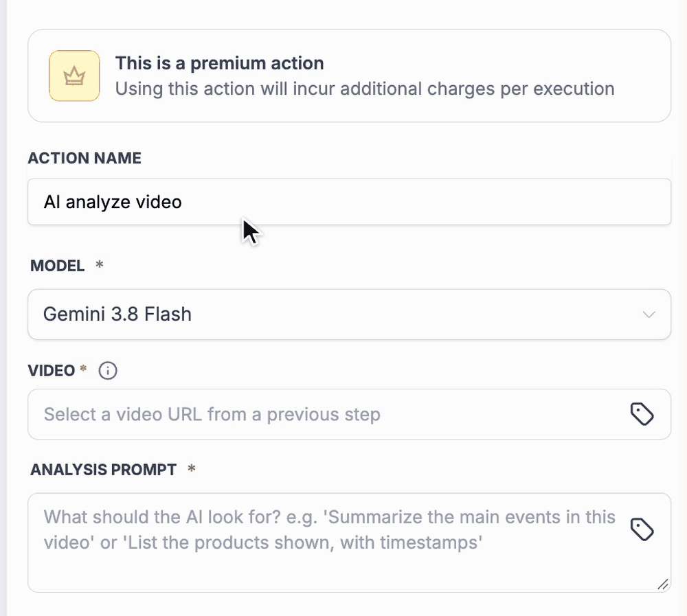This screenshot has width=687, height=616.
Task: Click the VIDEO field label
Action: 52,371
